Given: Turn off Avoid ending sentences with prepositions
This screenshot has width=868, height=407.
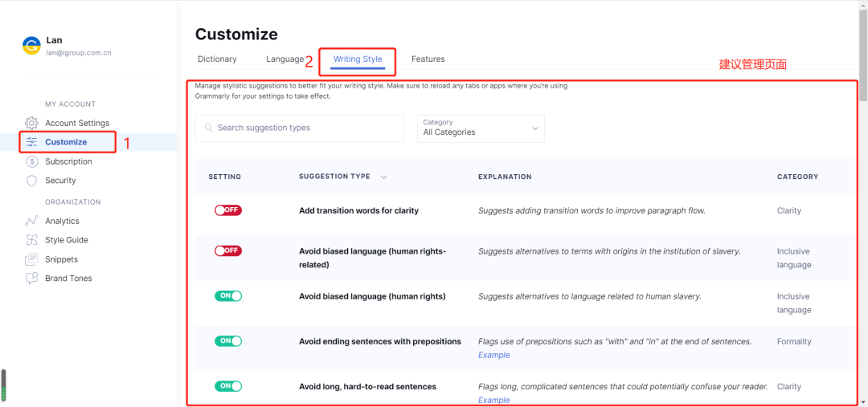Looking at the screenshot, I should (227, 341).
